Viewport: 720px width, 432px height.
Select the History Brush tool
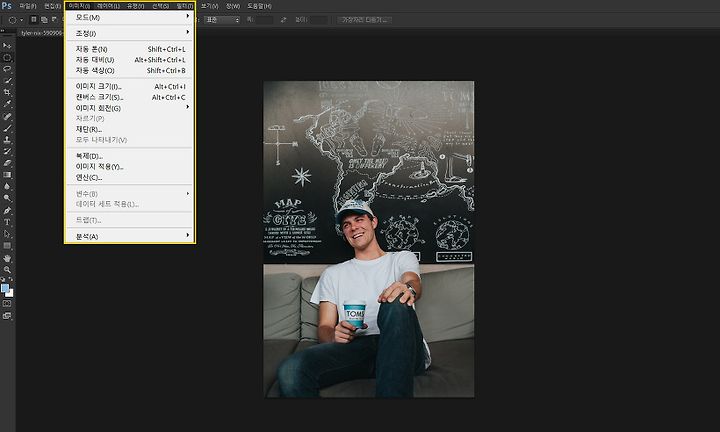pyautogui.click(x=7, y=151)
